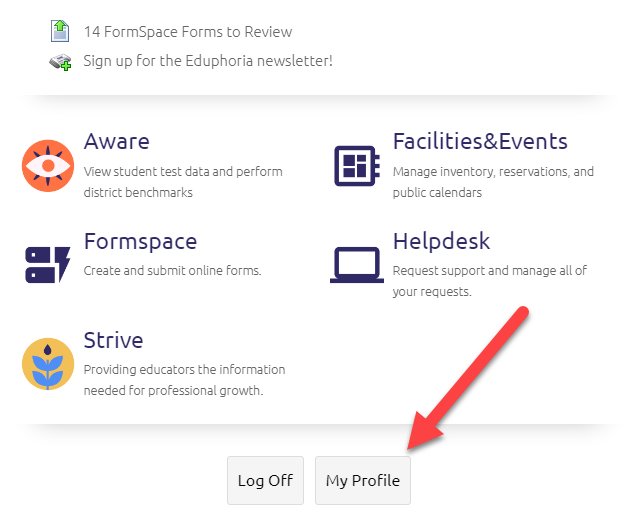Image resolution: width=639 pixels, height=513 pixels.
Task: Click 'Create and submit online forms' text
Action: point(172,270)
